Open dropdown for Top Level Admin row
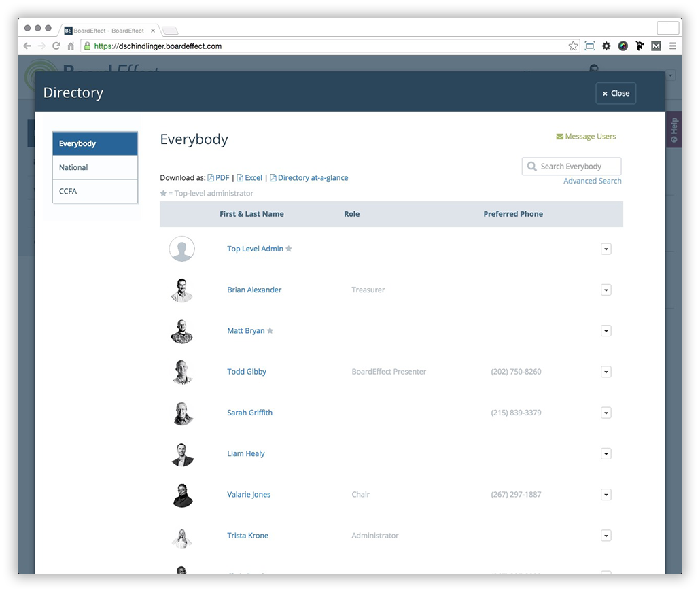 tap(606, 249)
